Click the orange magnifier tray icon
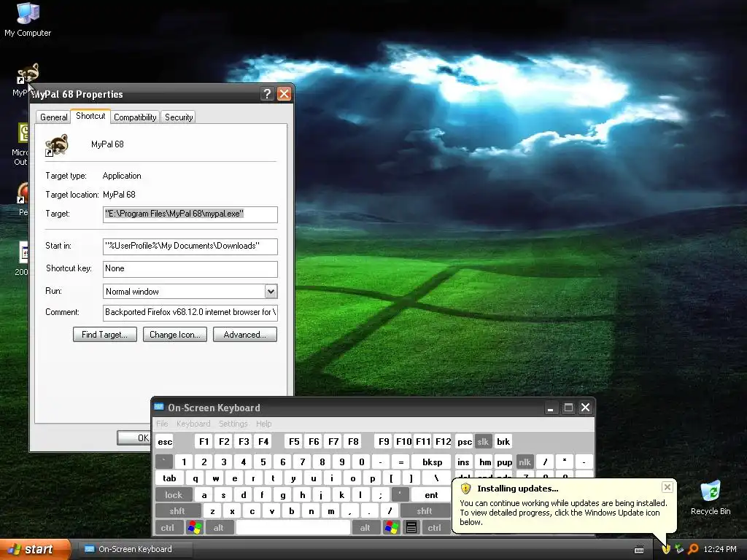The height and width of the screenshot is (560, 747). click(693, 549)
